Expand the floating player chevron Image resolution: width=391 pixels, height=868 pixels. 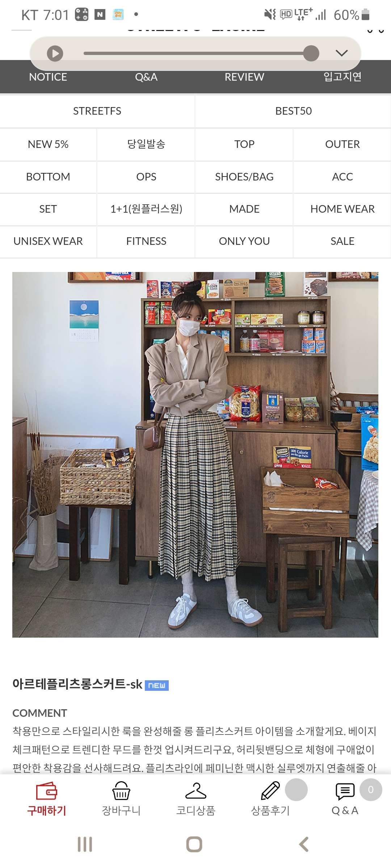click(341, 53)
